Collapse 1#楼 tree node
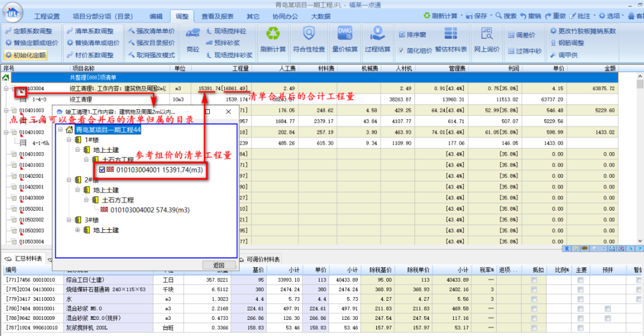 click(x=69, y=140)
